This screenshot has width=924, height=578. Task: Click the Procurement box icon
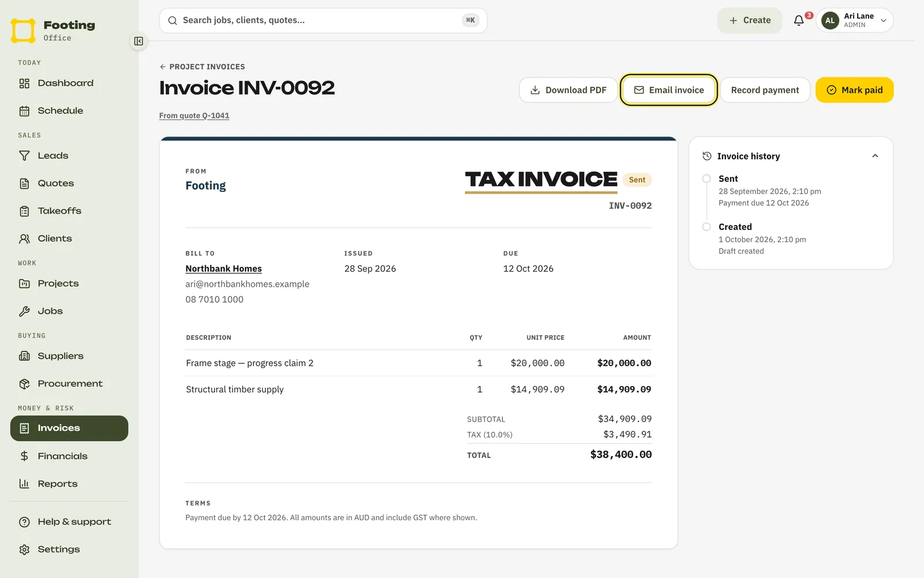point(24,384)
